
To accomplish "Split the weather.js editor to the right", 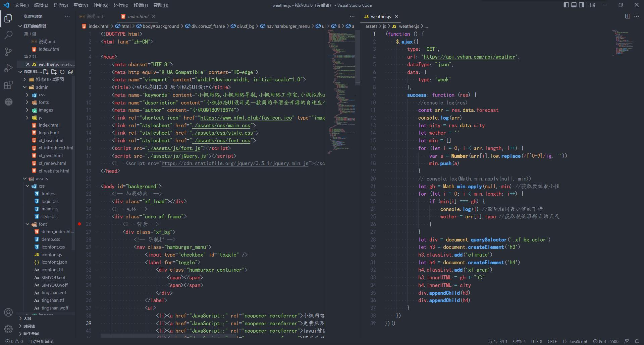I will (628, 16).
